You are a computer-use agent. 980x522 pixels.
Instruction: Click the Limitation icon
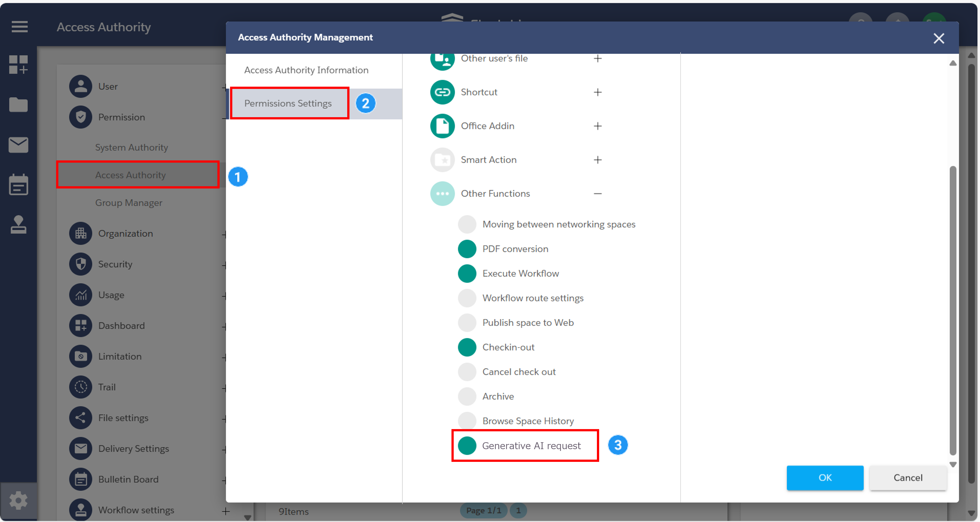point(81,356)
